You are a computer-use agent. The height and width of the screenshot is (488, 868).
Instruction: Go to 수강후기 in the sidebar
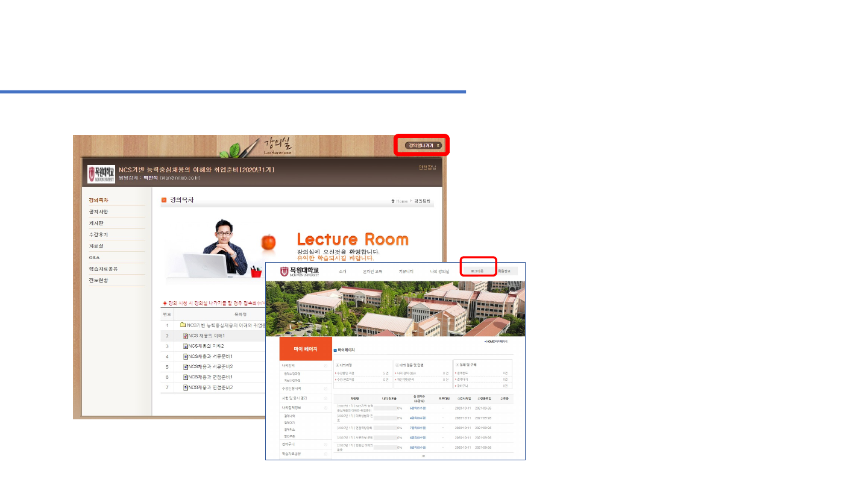(99, 234)
